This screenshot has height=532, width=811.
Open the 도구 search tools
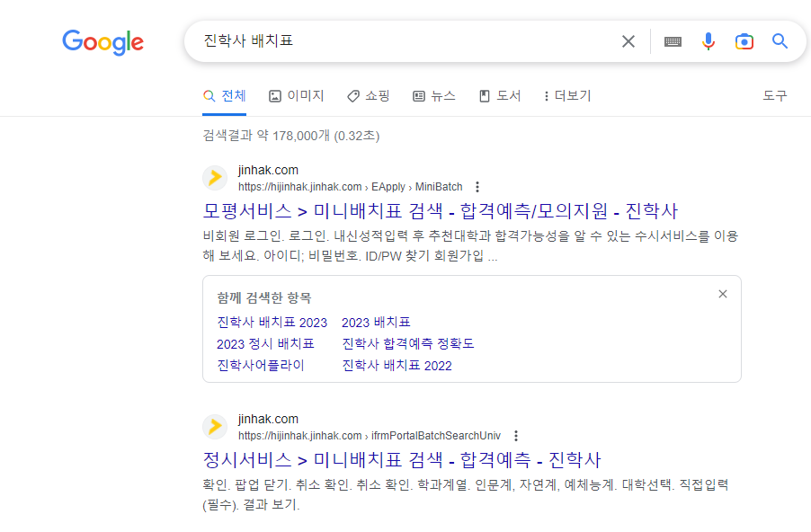775,95
